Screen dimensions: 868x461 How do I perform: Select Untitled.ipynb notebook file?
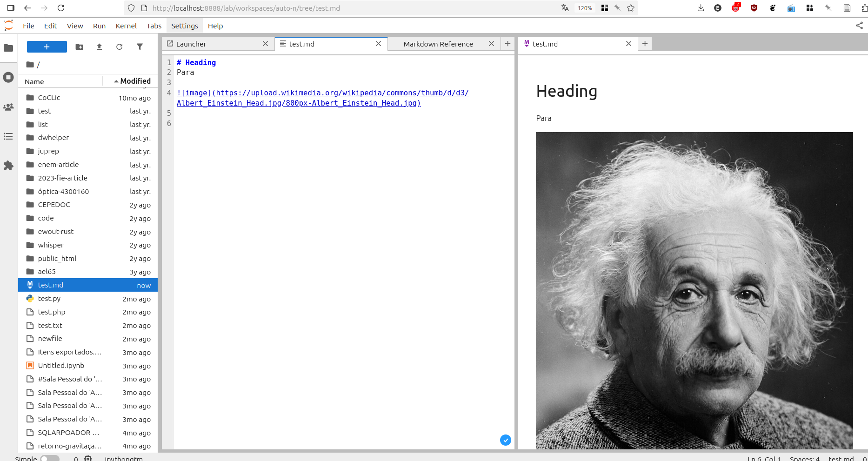[88, 366]
